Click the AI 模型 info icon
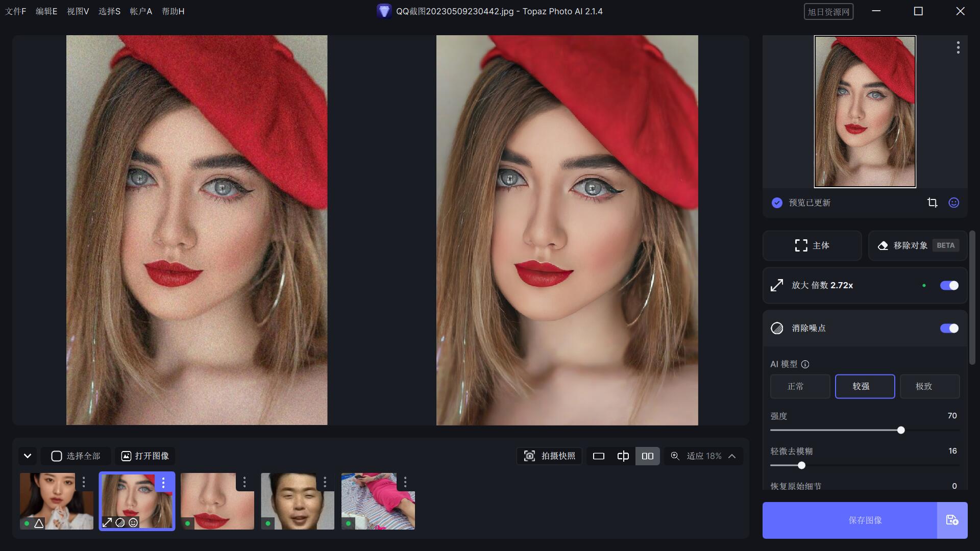980x551 pixels. click(805, 364)
